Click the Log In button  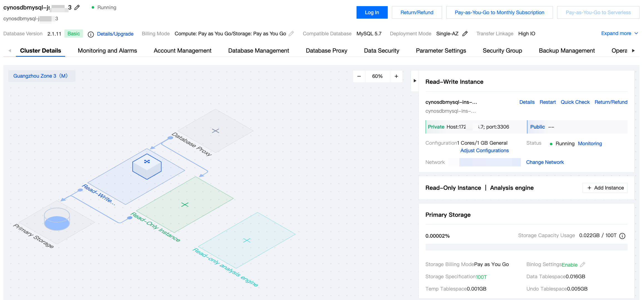(x=372, y=13)
